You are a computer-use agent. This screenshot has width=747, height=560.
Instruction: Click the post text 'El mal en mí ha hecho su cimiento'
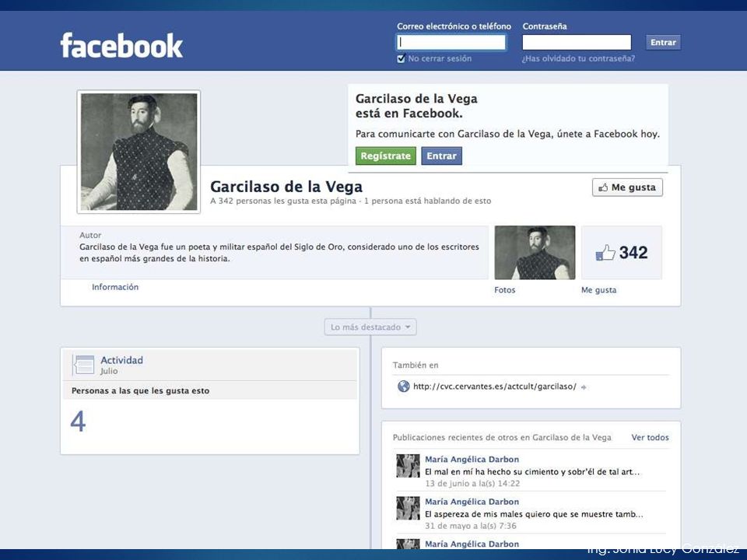532,472
